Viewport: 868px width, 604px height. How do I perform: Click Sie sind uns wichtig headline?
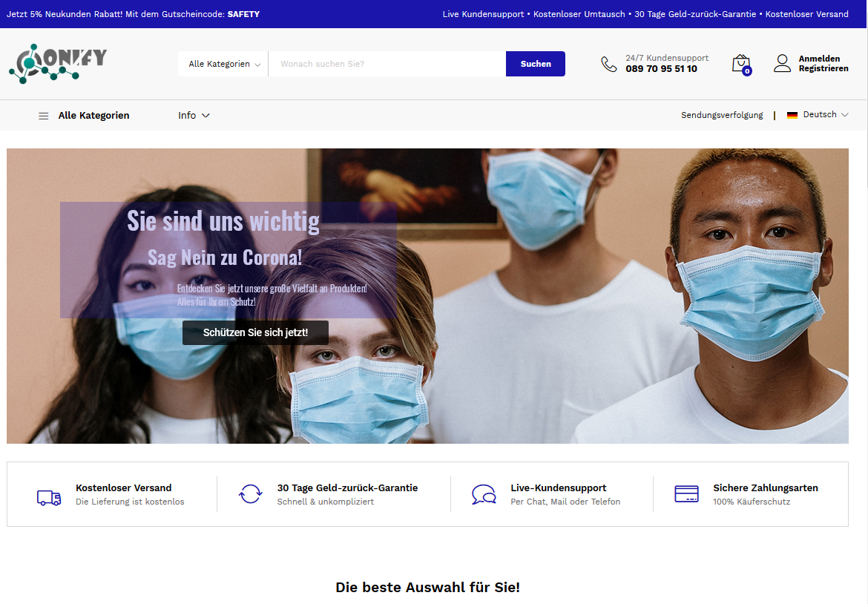point(223,221)
